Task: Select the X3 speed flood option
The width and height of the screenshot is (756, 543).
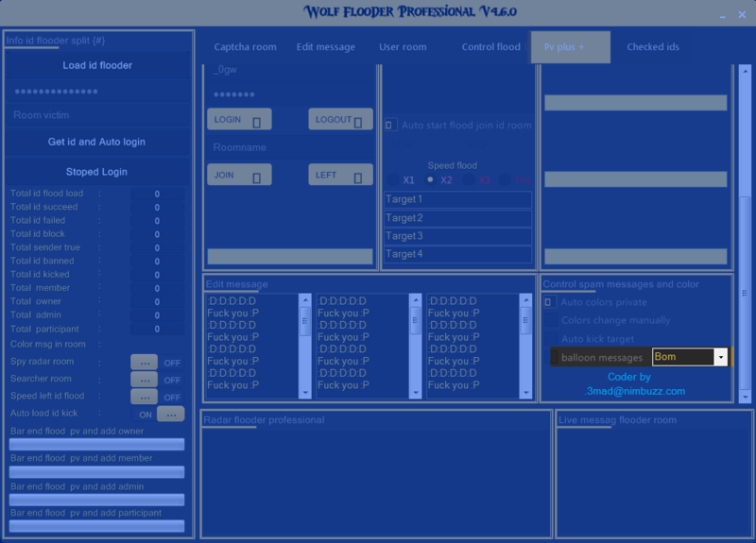Action: 469,180
